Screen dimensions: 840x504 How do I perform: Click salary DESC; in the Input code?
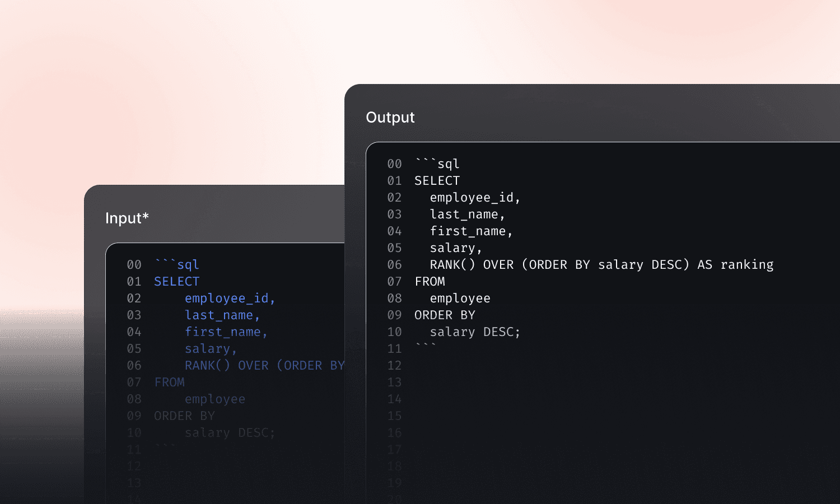click(230, 432)
